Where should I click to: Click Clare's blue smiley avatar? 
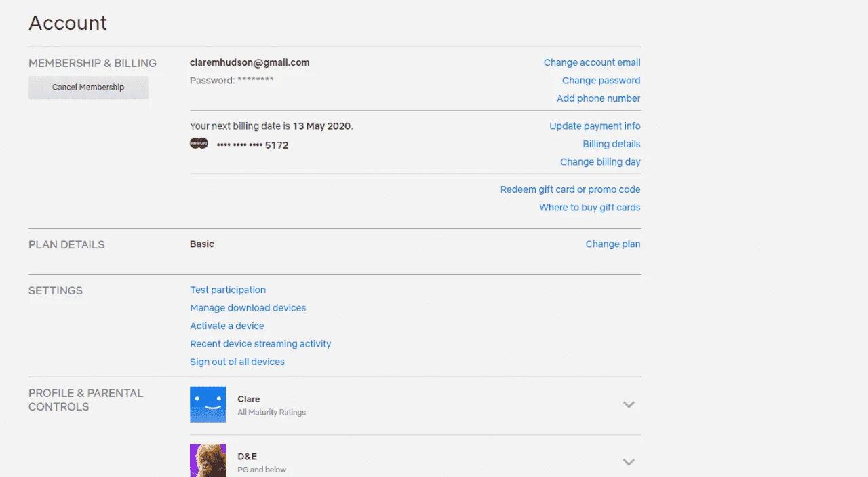(x=208, y=404)
